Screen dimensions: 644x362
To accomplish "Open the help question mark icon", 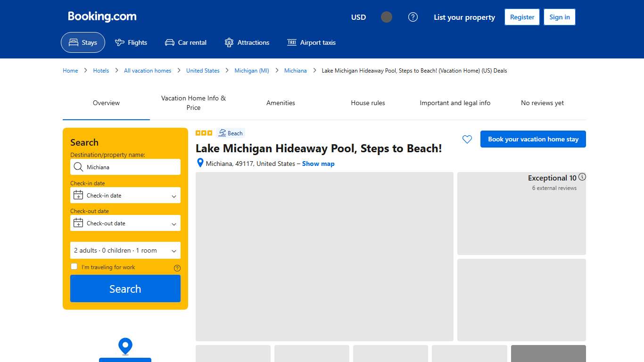I will tap(413, 17).
